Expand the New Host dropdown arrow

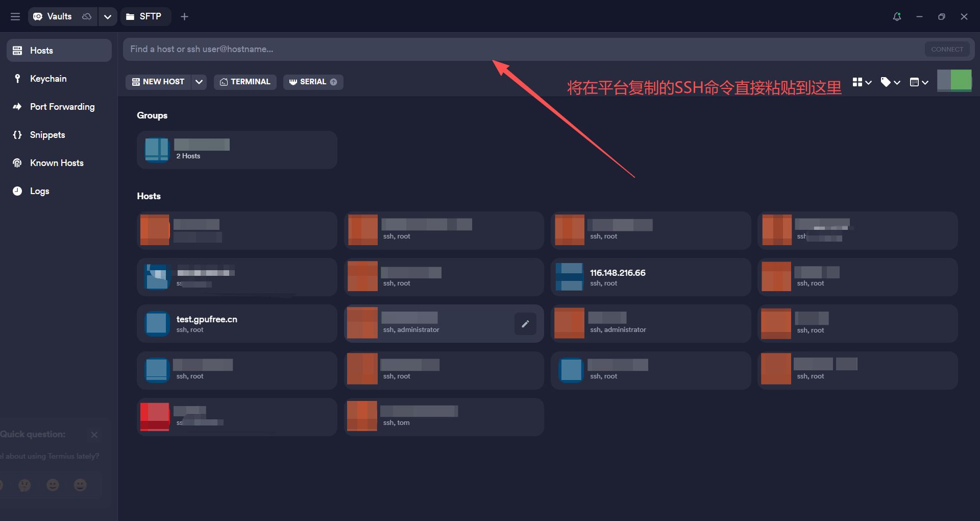coord(199,82)
